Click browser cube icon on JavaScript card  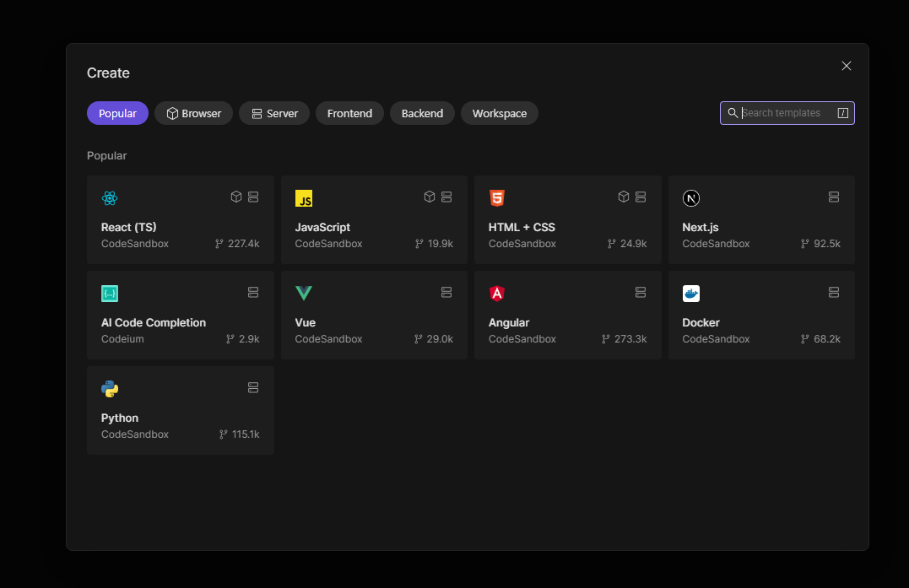click(x=430, y=197)
